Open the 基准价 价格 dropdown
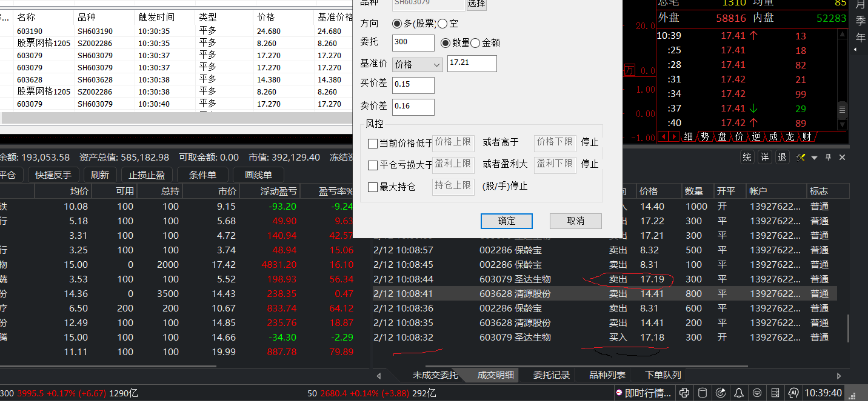This screenshot has width=868, height=403. pos(418,64)
